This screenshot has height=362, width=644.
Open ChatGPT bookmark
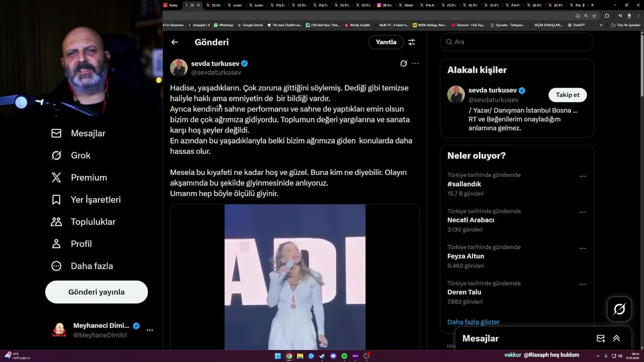click(x=576, y=25)
